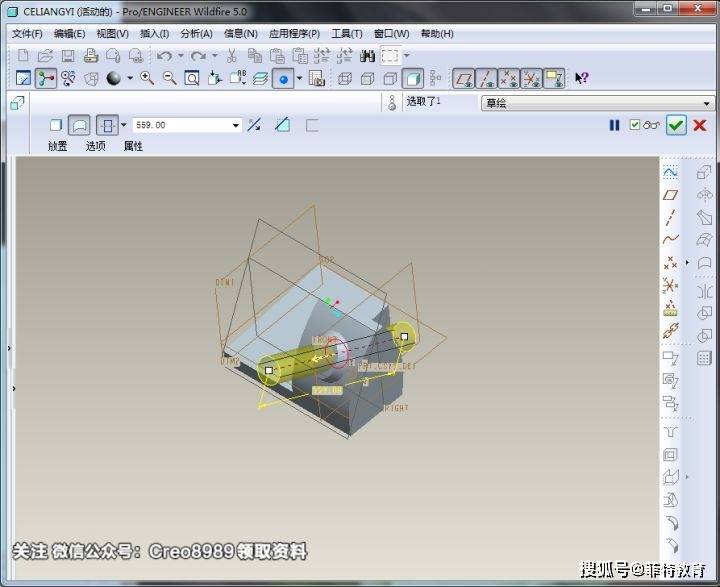
Task: Click the undo arrow icon
Action: pyautogui.click(x=164, y=56)
